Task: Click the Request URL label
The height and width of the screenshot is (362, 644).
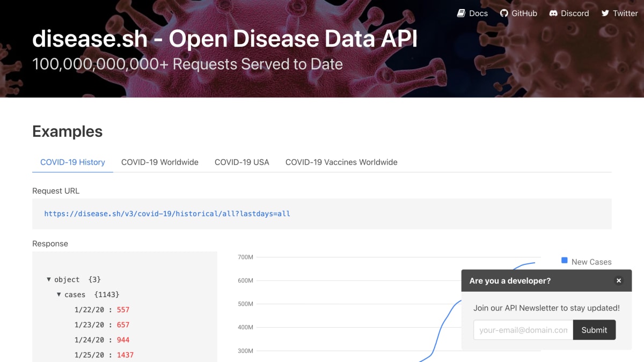Action: click(x=56, y=191)
